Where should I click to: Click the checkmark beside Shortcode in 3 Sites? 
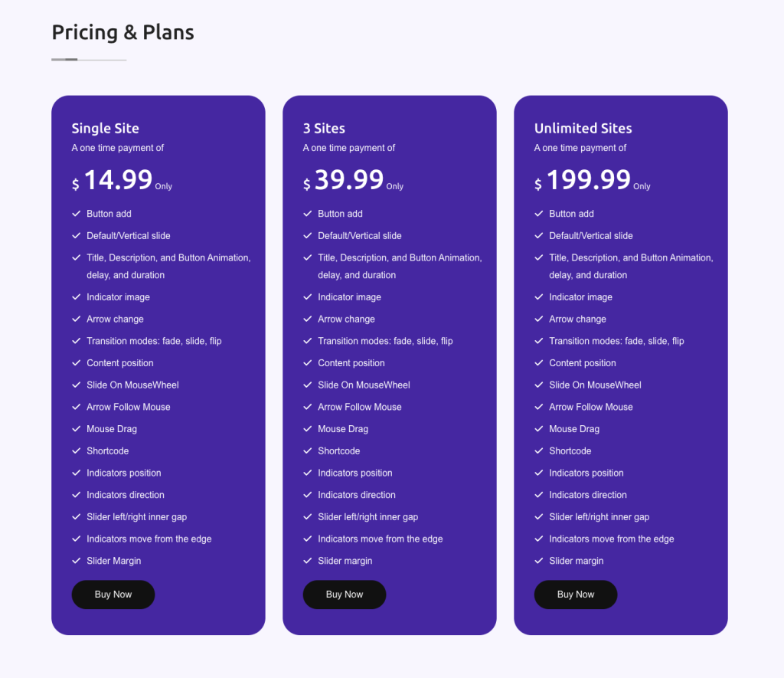[307, 451]
